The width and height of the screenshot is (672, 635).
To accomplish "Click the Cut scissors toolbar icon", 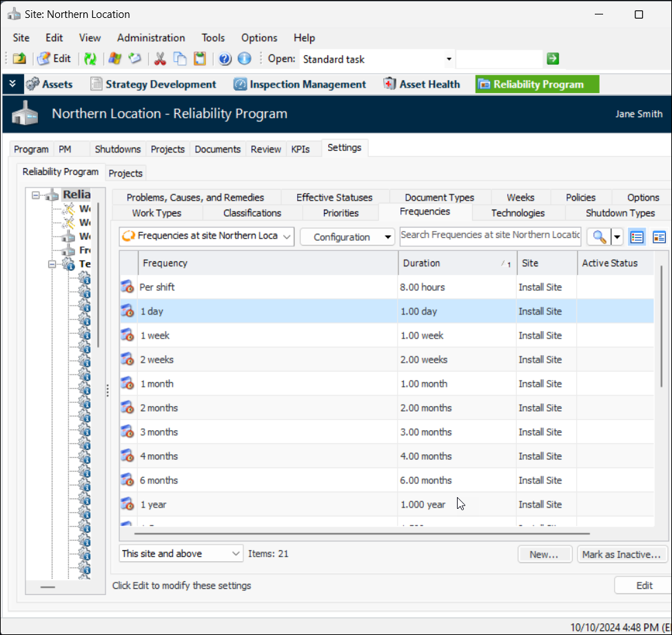I will [160, 59].
